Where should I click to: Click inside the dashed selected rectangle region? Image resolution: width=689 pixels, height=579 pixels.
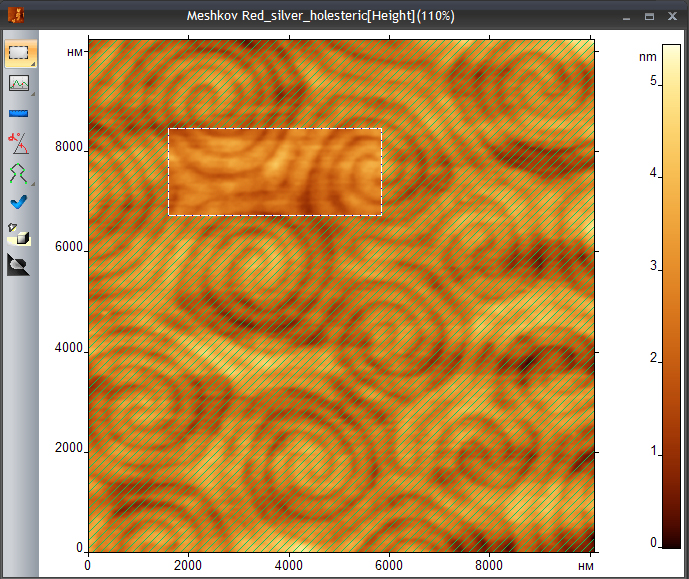[x=275, y=172]
